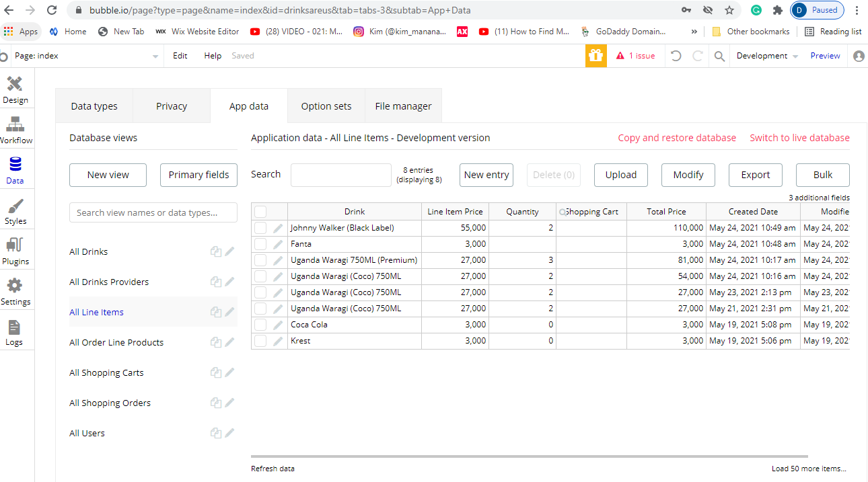Edit the All Drinks view pencil icon
Viewport: 868px width, 482px height.
(230, 251)
